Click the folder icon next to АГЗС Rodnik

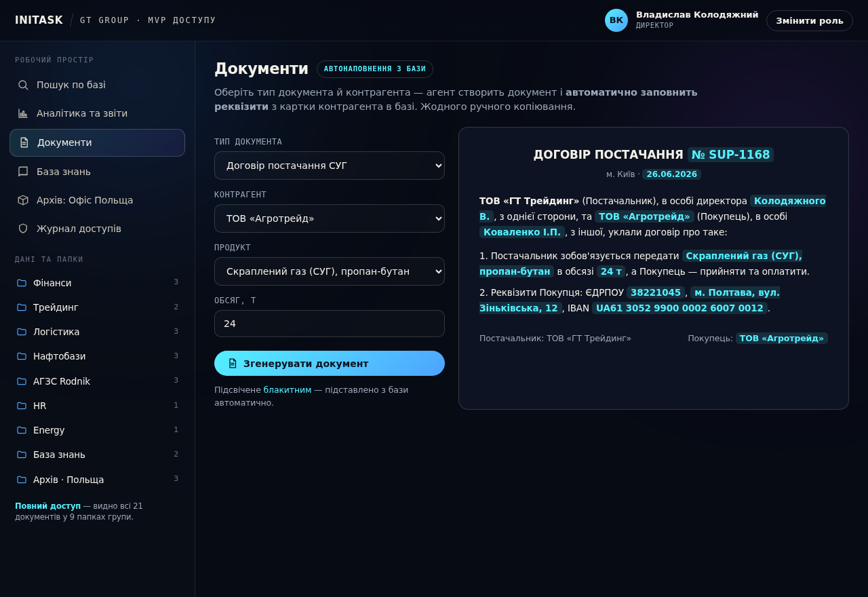tap(22, 381)
